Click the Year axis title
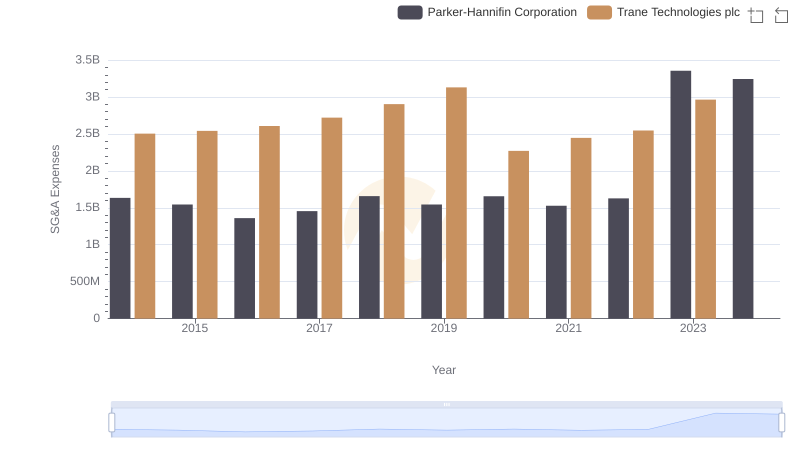Image resolution: width=800 pixels, height=461 pixels. point(444,370)
